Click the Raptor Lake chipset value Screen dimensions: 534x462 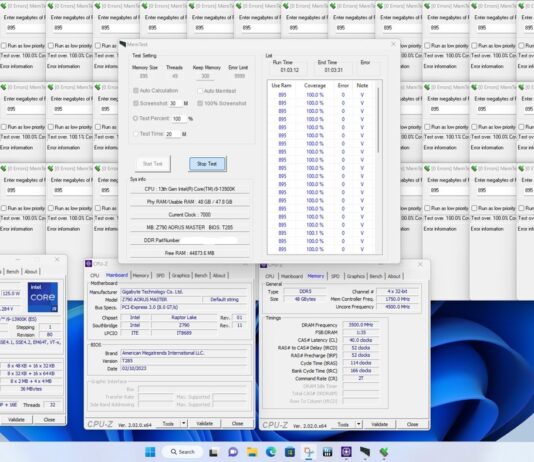[x=184, y=317]
